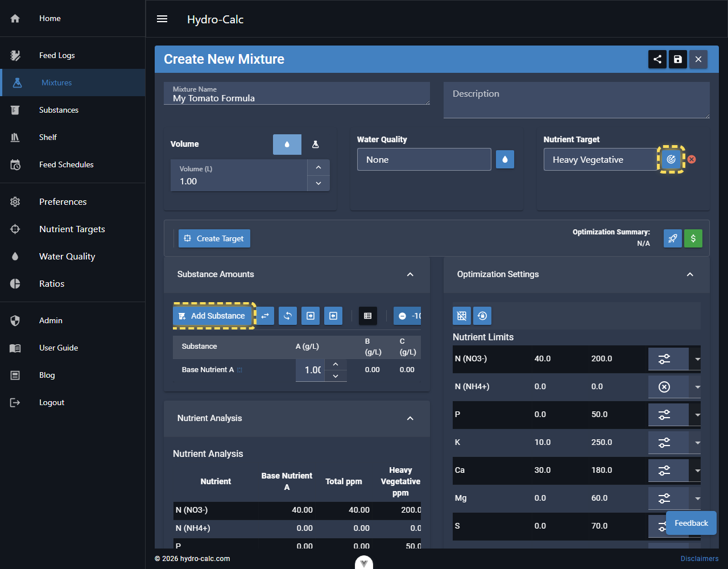Click the Admin shield icon
Viewport: 728px width, 569px height.
15,321
